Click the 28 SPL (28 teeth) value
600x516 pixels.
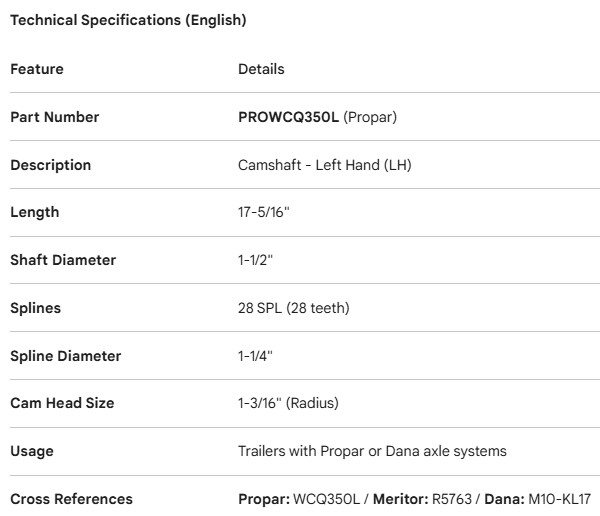294,308
